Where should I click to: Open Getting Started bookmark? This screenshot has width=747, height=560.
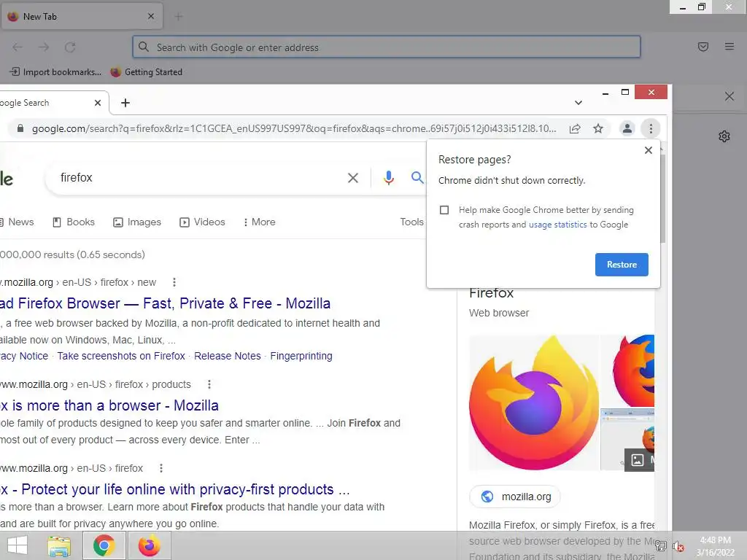[x=146, y=72]
